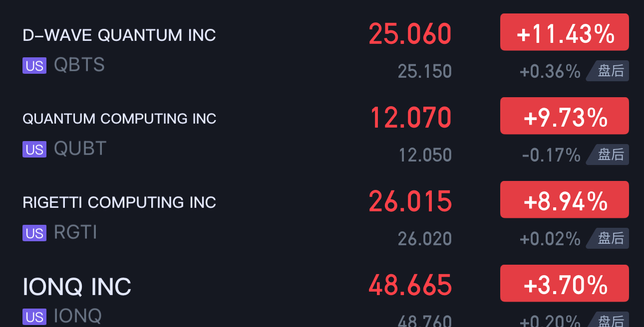Click the US market badge beside RGTI
The height and width of the screenshot is (327, 644).
click(34, 233)
